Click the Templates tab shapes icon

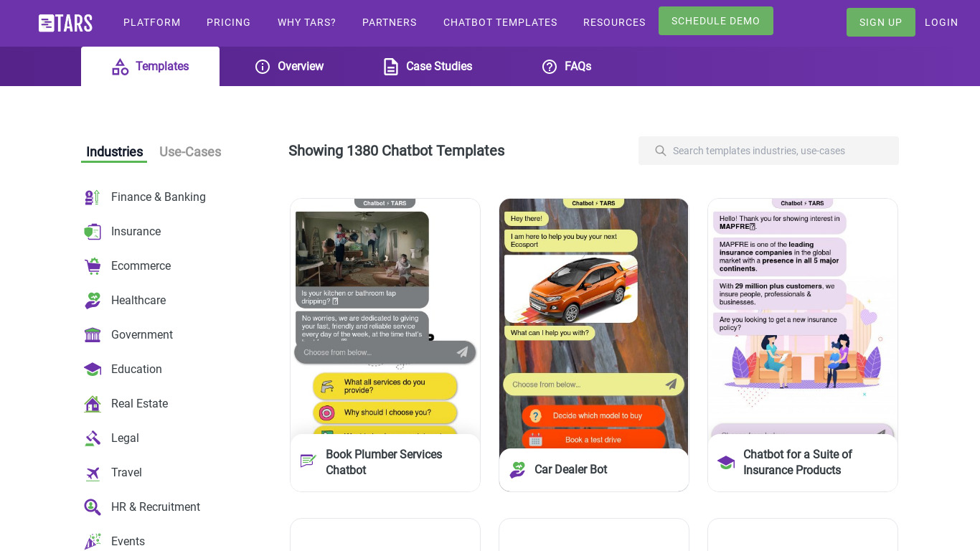point(120,67)
